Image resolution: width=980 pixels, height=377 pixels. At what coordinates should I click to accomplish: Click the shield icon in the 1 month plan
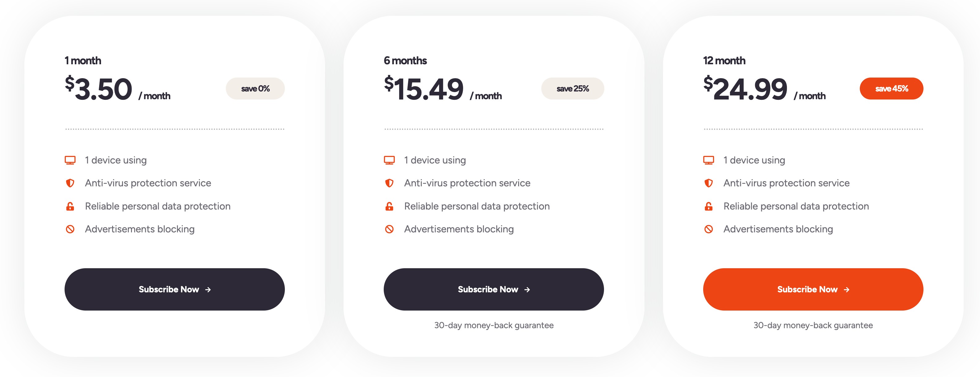click(x=70, y=183)
